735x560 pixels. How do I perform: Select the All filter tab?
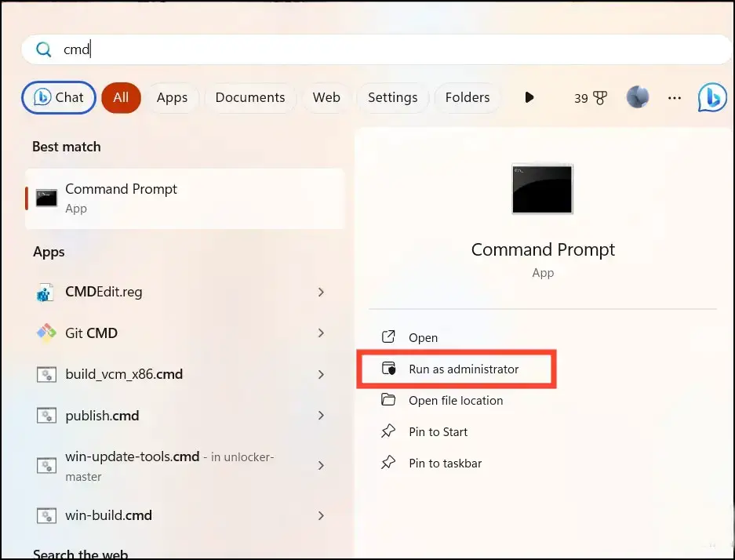coord(121,97)
